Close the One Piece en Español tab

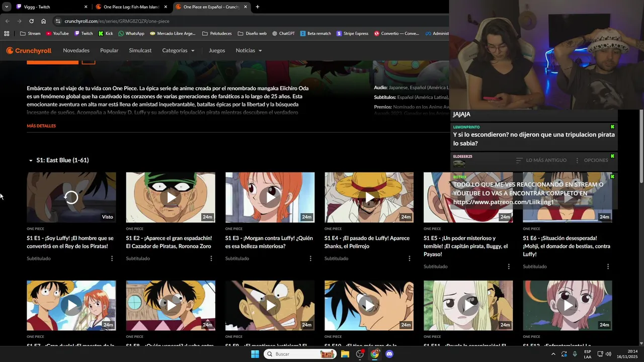tap(246, 7)
